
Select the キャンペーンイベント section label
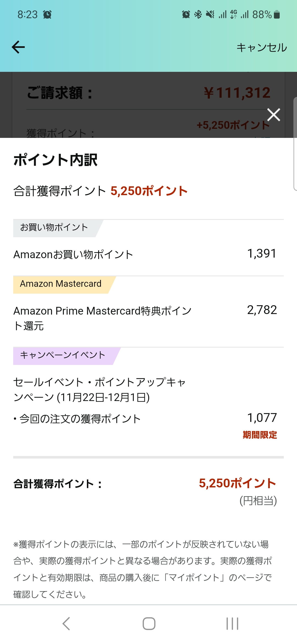[x=63, y=355]
